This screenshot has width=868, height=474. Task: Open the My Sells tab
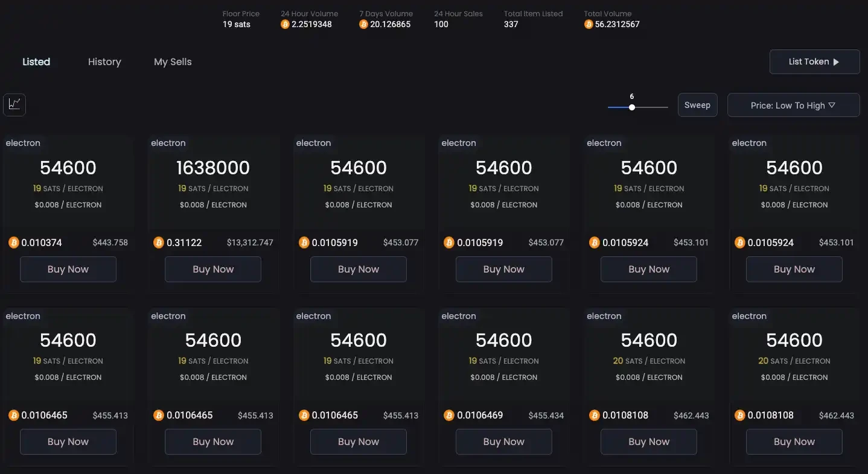pos(173,62)
